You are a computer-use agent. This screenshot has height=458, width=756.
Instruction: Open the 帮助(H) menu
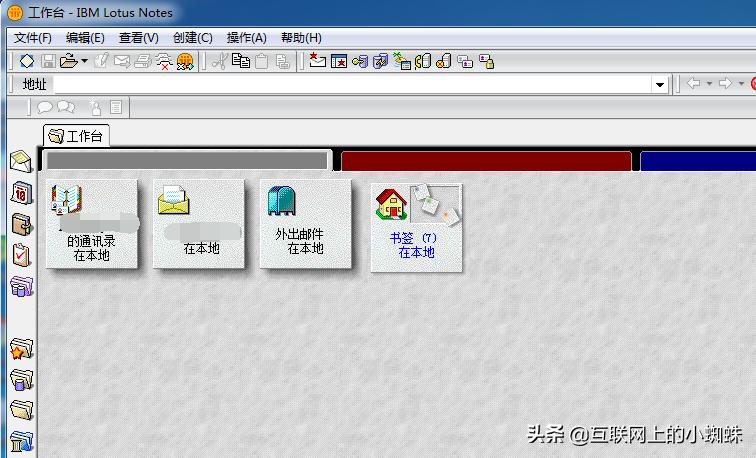[x=301, y=38]
